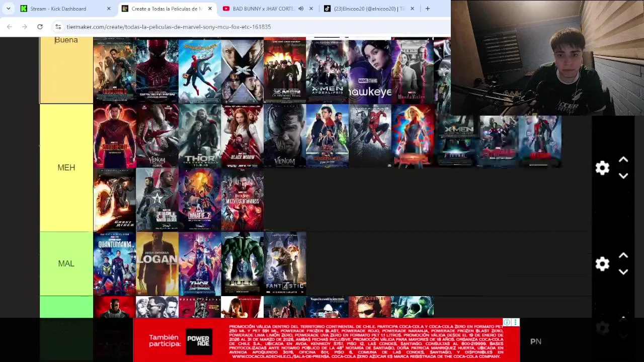
Task: Close the TierMaker tab
Action: 210,9
